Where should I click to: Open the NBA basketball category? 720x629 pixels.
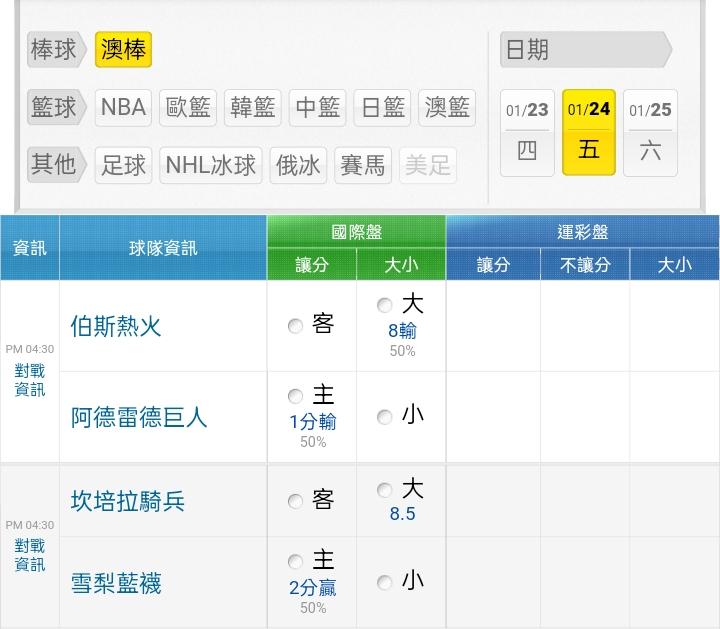[x=124, y=108]
